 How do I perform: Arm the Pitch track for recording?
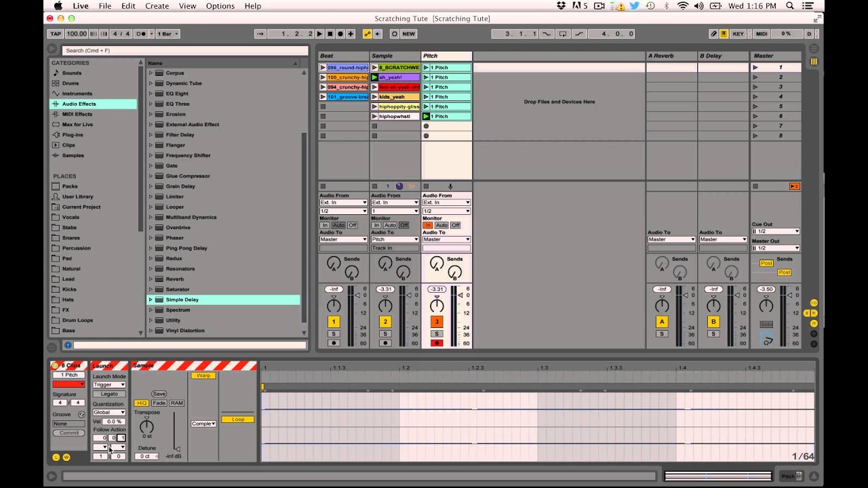click(x=437, y=343)
